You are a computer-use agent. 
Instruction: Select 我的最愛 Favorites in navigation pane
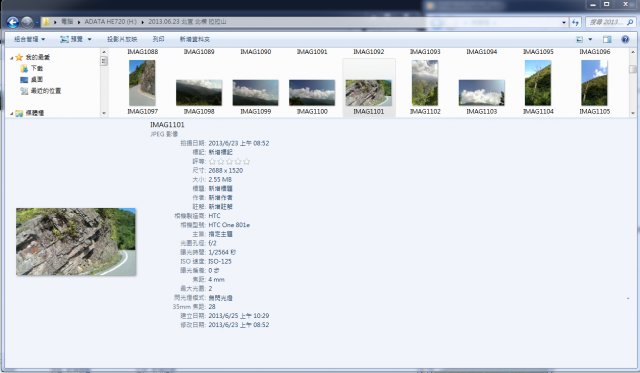tap(37, 57)
